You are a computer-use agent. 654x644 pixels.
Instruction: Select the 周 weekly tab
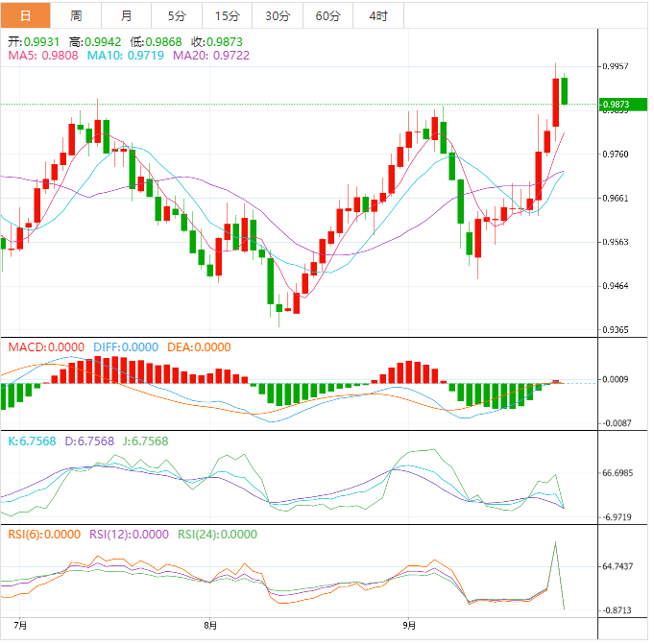point(76,15)
